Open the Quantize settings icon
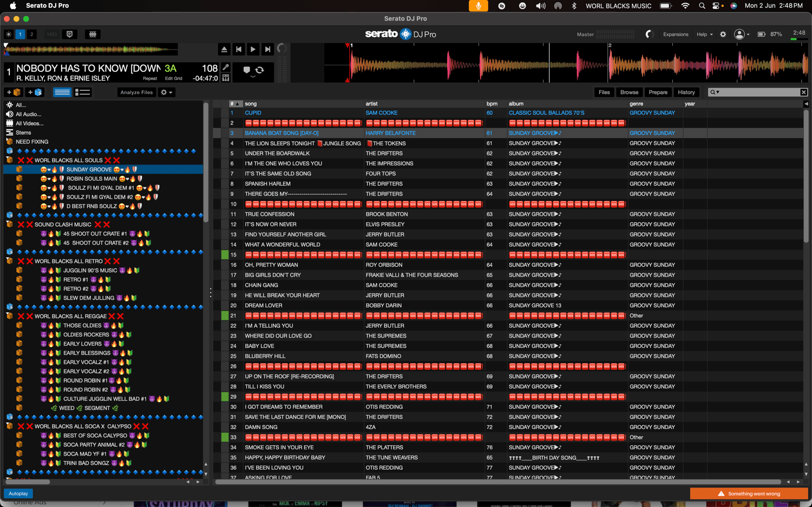Screen dimensions: 812x507 [69, 34]
